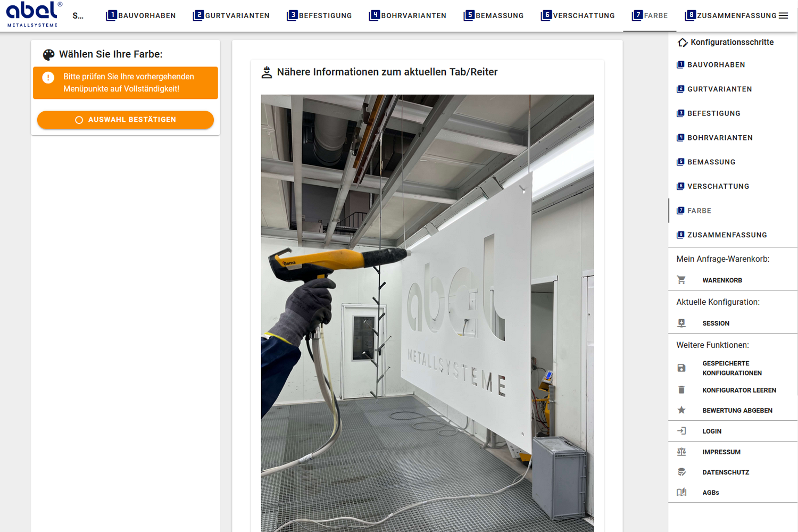Open Gespeicherte Konfigurationen

732,368
